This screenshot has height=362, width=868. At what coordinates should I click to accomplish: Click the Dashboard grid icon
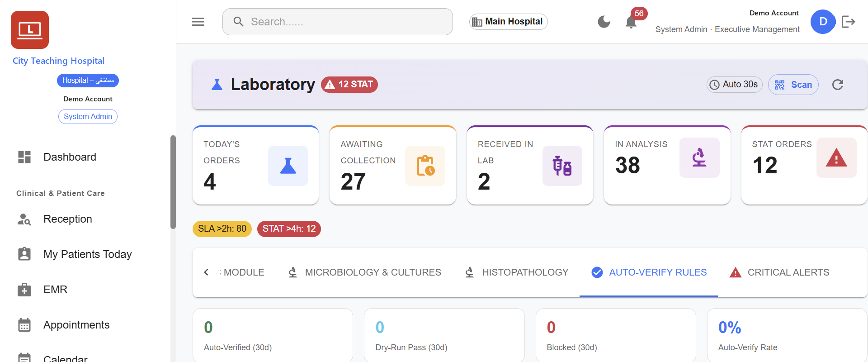[x=24, y=157]
